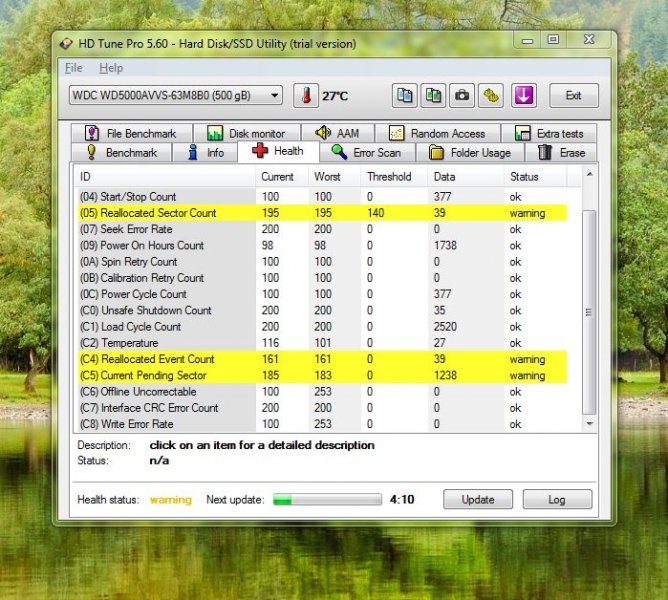Switch to the Error Scan tab
This screenshot has width=668, height=600.
(367, 152)
